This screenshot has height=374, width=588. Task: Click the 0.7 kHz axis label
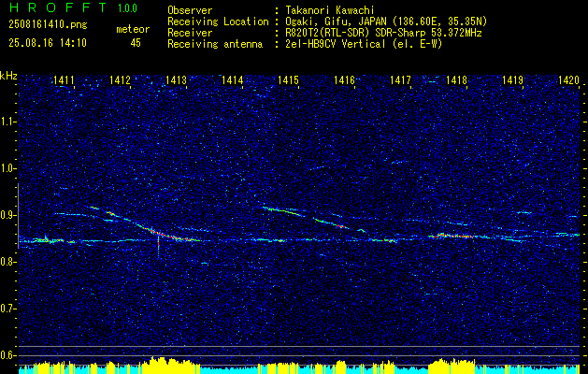click(x=7, y=309)
